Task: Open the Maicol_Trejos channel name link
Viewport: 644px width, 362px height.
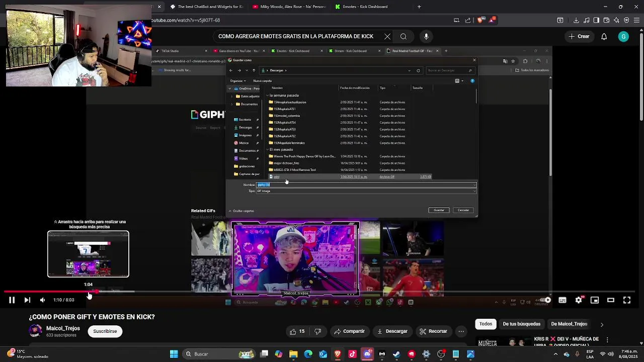Action: pos(63,328)
